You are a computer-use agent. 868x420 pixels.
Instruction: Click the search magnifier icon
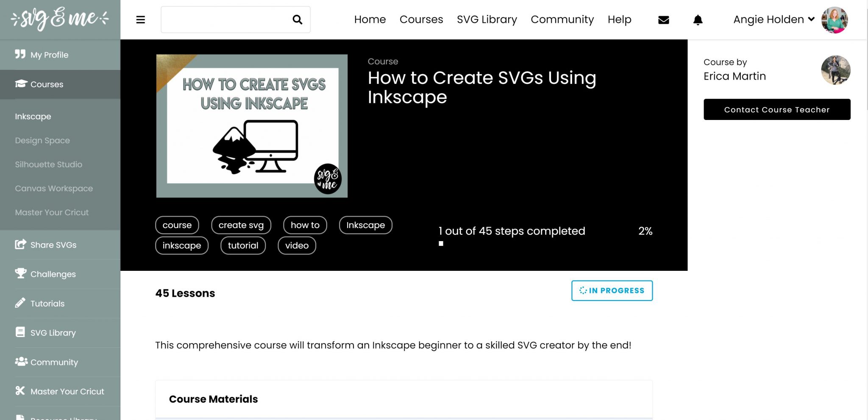(298, 19)
